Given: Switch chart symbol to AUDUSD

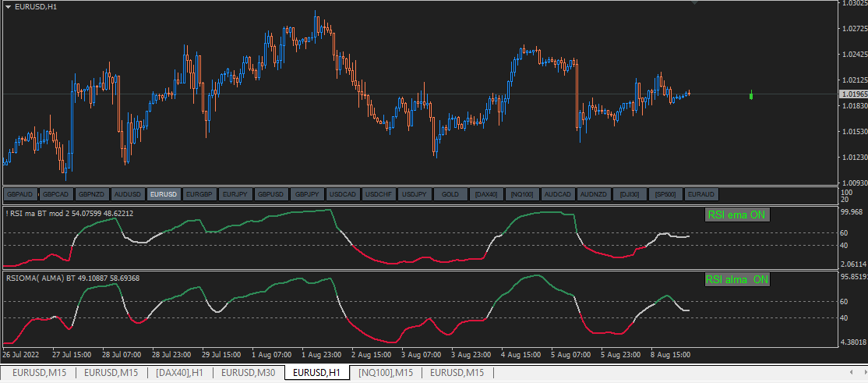Looking at the screenshot, I should pos(128,194).
